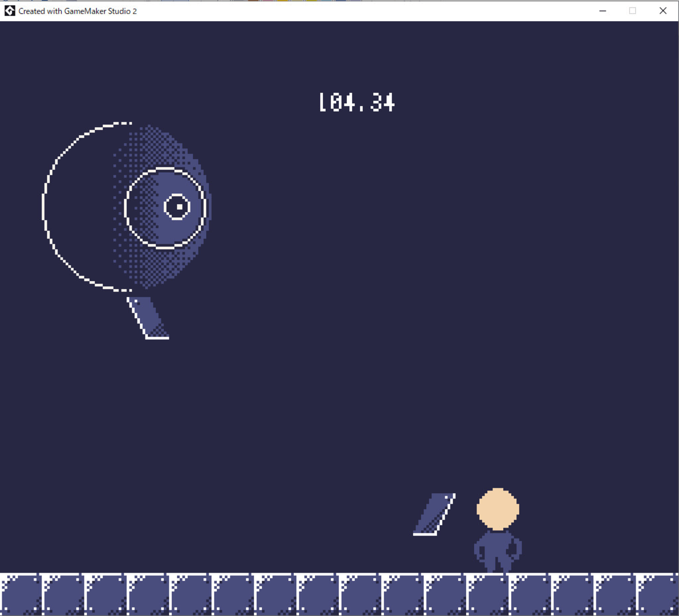Screen dimensions: 679x616
Task: Click the slanted shard beside the player
Action: [x=435, y=514]
